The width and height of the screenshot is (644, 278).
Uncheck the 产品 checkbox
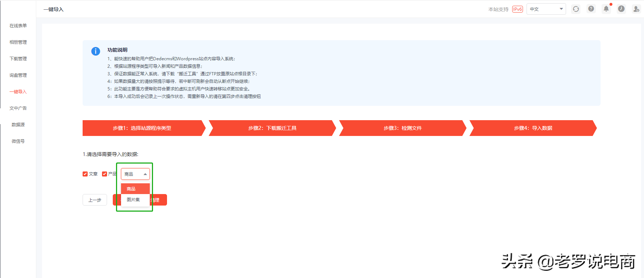(105, 174)
